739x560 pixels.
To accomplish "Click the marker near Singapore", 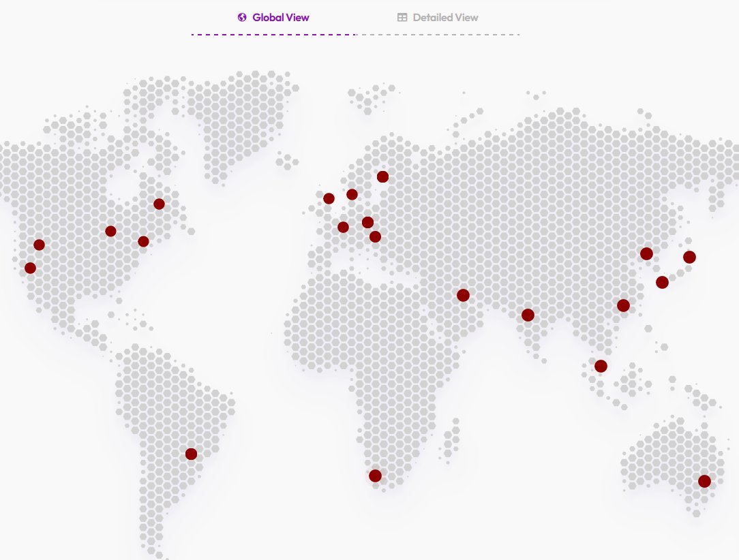I will pos(600,365).
